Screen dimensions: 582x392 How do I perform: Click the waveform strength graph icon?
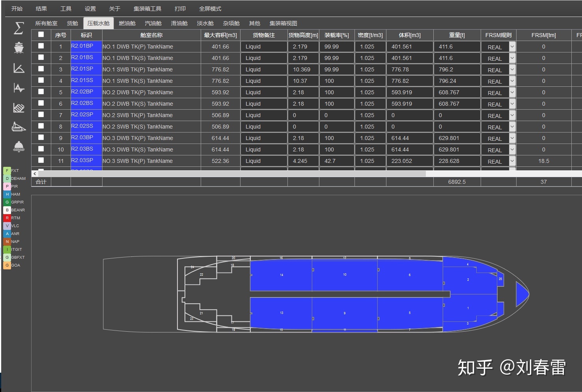click(19, 88)
